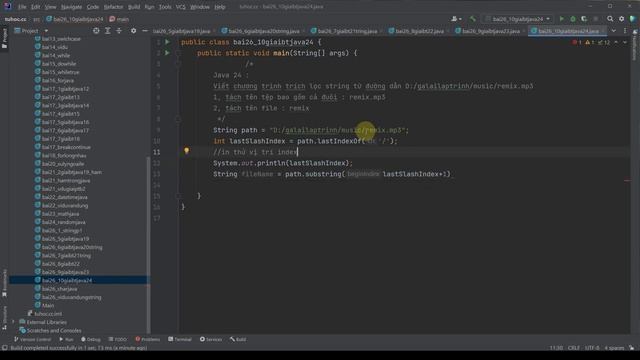Click IntelliJ app logo at top left
Viewport: 640px width, 360px height.
click(x=7, y=6)
